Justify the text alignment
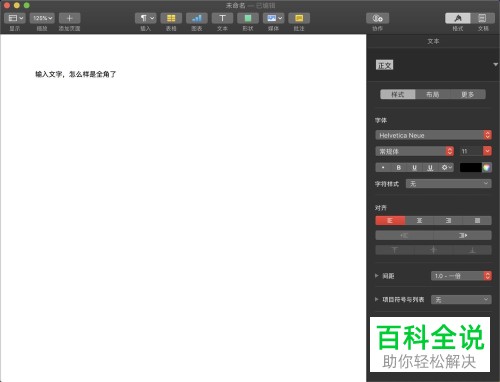Screen dimensions: 500x382 [x=477, y=220]
